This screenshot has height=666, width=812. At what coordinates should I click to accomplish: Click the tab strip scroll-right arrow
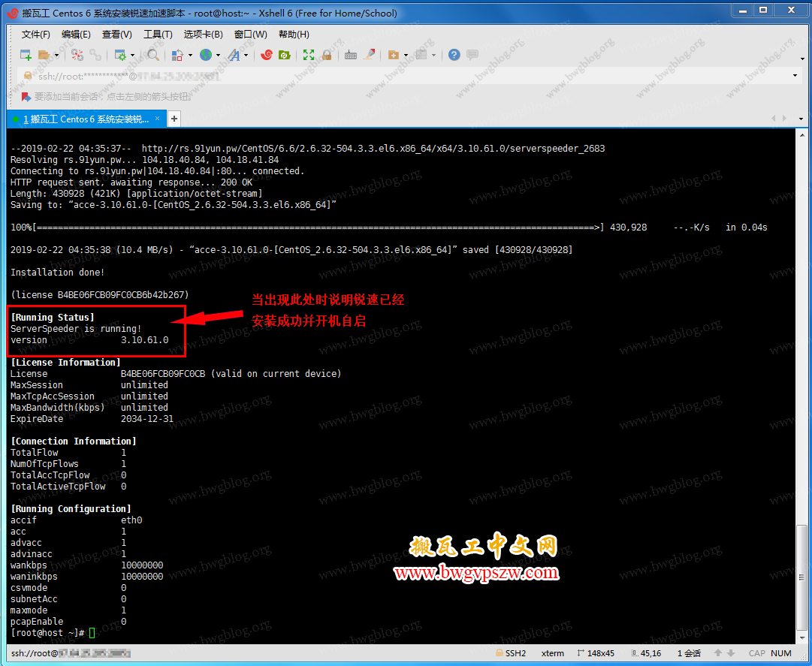click(784, 119)
